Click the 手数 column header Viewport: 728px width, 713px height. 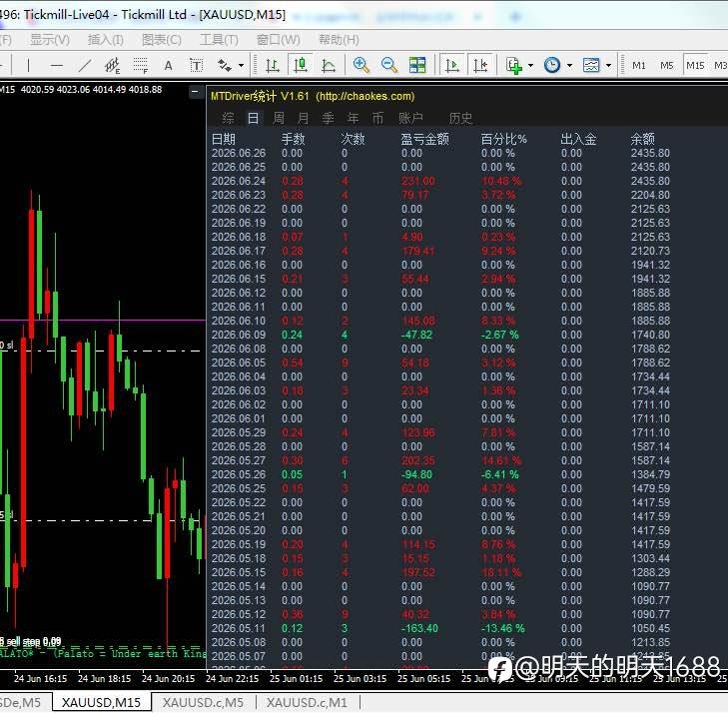[293, 139]
